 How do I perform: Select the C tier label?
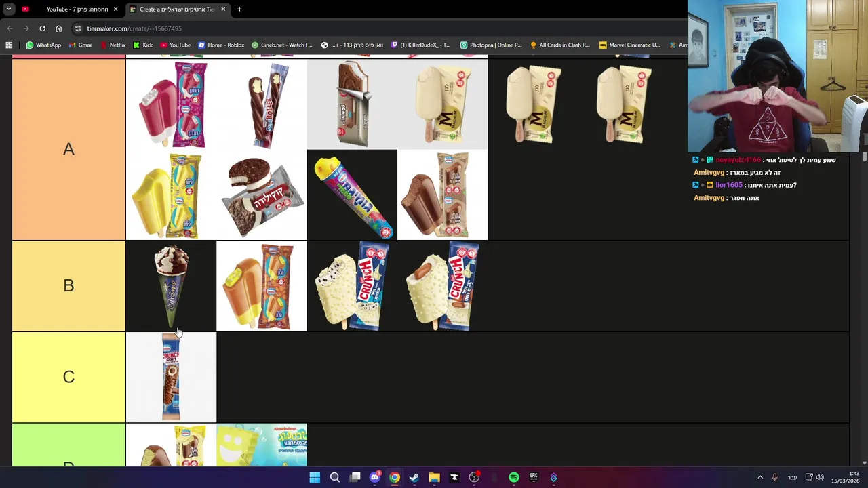pos(68,377)
